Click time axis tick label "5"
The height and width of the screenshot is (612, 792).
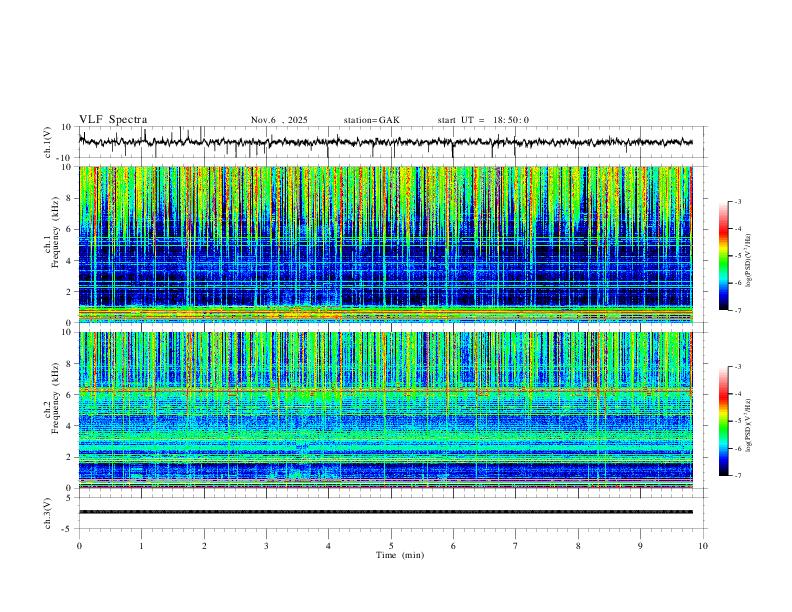[x=391, y=546]
